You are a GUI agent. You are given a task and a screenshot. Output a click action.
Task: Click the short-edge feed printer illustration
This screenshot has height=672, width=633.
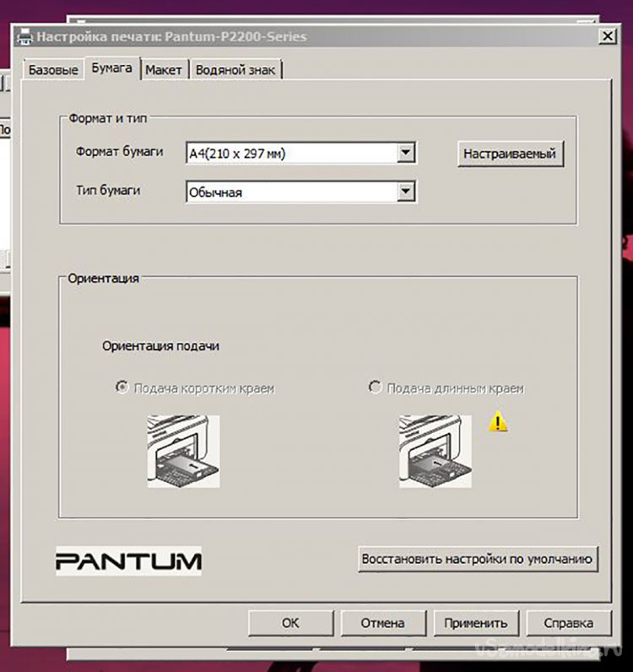(183, 451)
